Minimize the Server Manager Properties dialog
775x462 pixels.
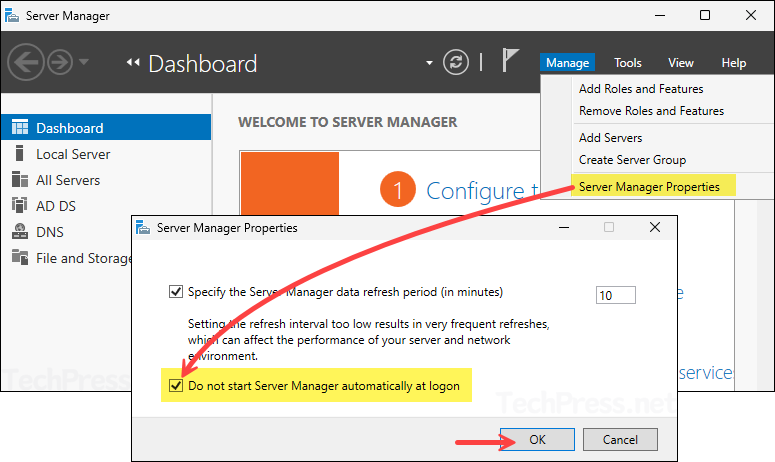click(x=564, y=227)
